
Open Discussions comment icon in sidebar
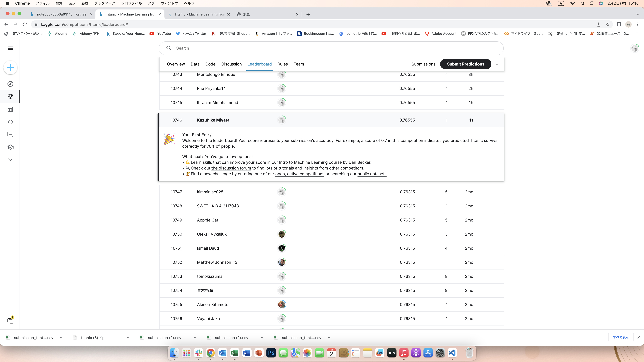pos(10,134)
